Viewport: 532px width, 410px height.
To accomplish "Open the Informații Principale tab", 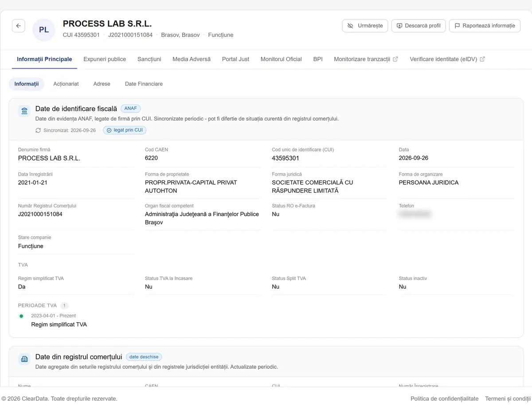I will [44, 59].
